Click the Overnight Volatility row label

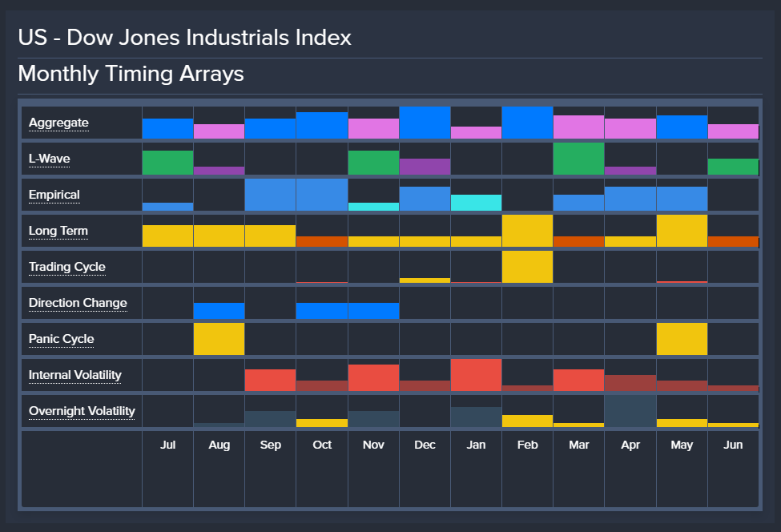click(83, 411)
